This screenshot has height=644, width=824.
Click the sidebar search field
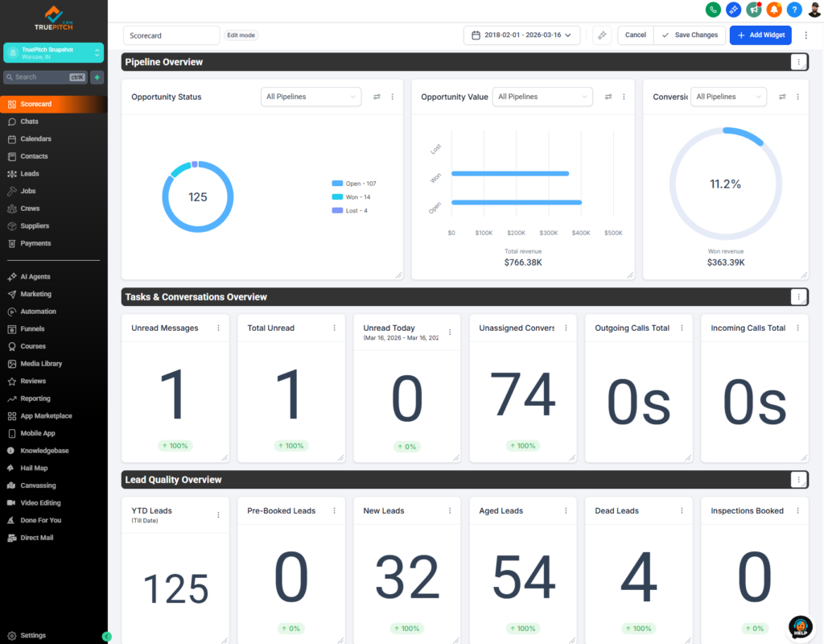coord(44,77)
